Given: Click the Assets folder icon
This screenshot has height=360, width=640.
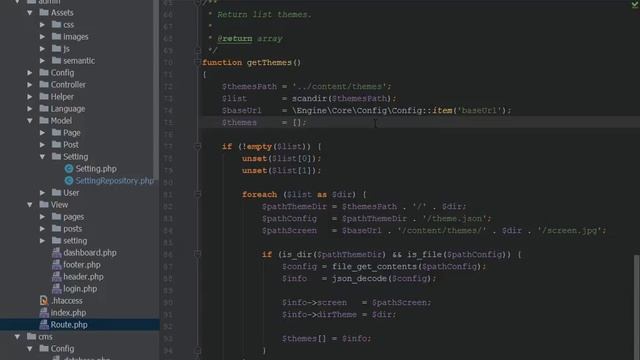Looking at the screenshot, I should [44, 13].
